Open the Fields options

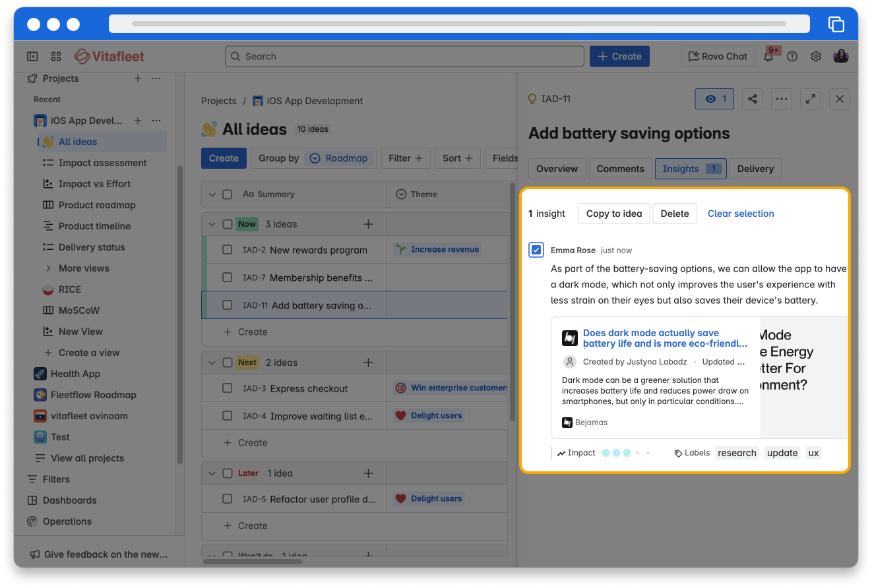pos(502,158)
